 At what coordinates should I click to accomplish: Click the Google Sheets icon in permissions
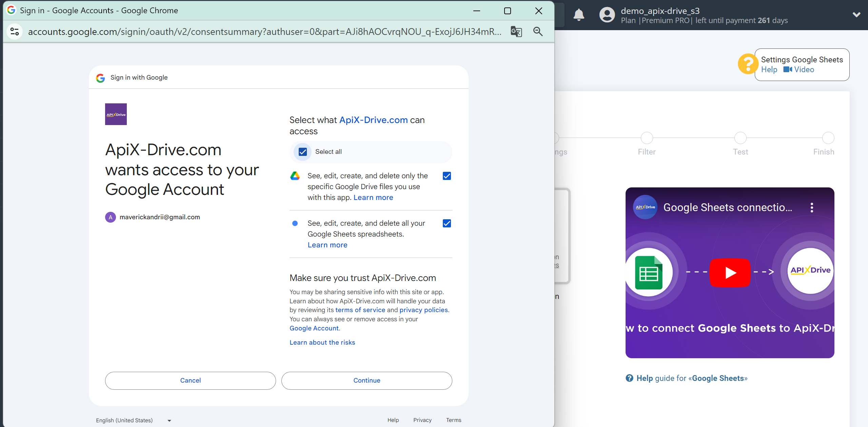(x=295, y=223)
